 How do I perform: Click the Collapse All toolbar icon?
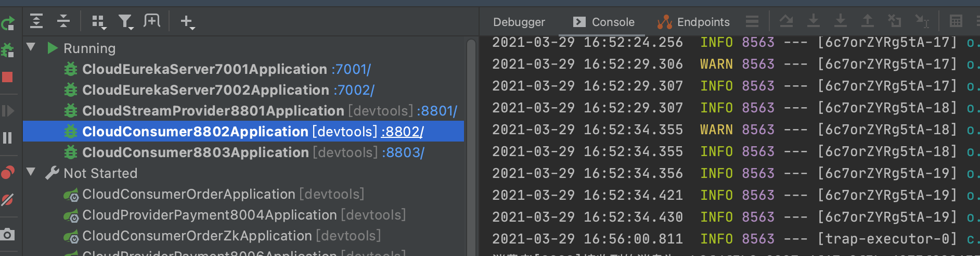pyautogui.click(x=63, y=21)
